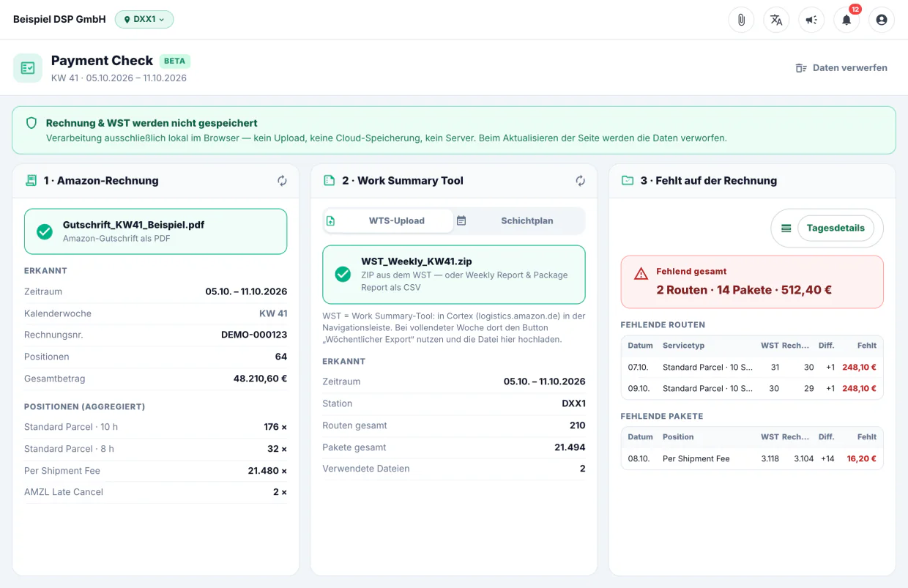
Task: Click the uploaded WST_Weekly_KW41.zip file box
Action: point(454,275)
